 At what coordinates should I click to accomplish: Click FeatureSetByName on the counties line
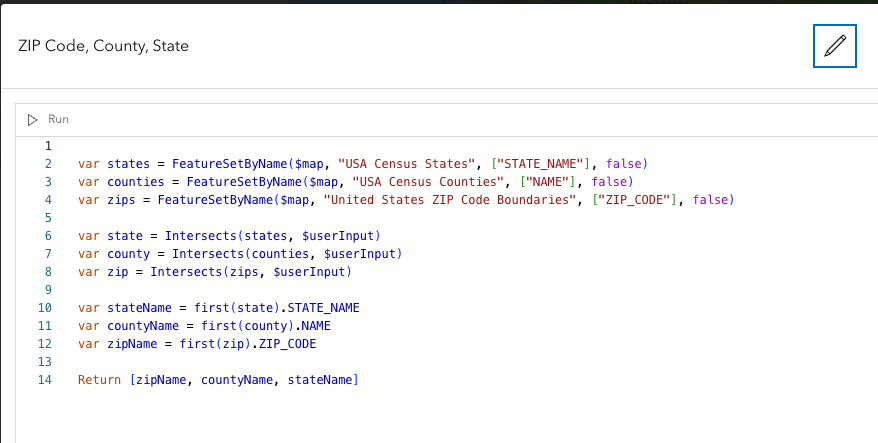[x=244, y=182]
